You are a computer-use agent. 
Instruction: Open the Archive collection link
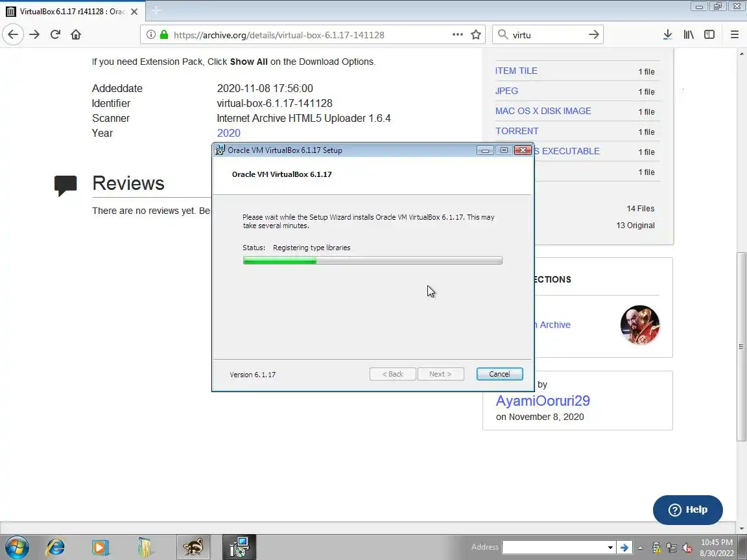(552, 325)
